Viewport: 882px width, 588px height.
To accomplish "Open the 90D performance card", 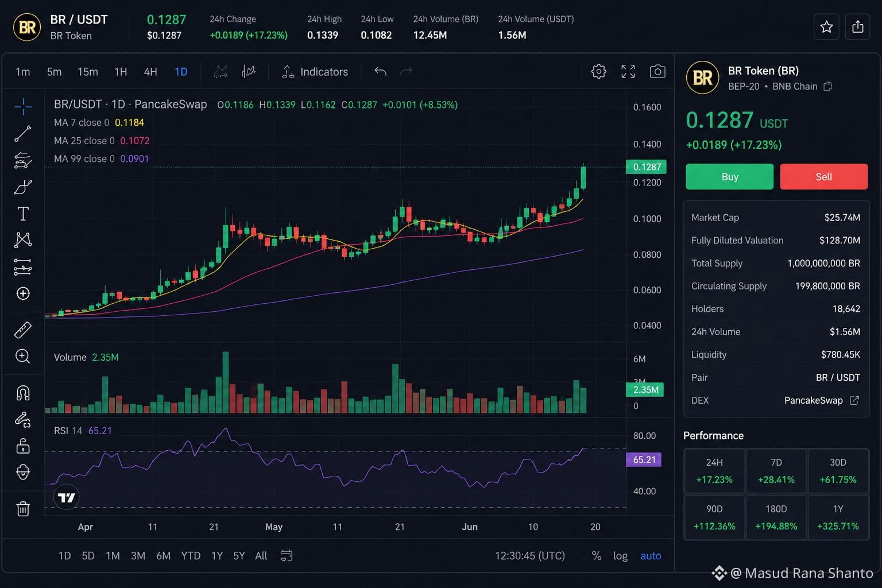I will click(x=714, y=517).
